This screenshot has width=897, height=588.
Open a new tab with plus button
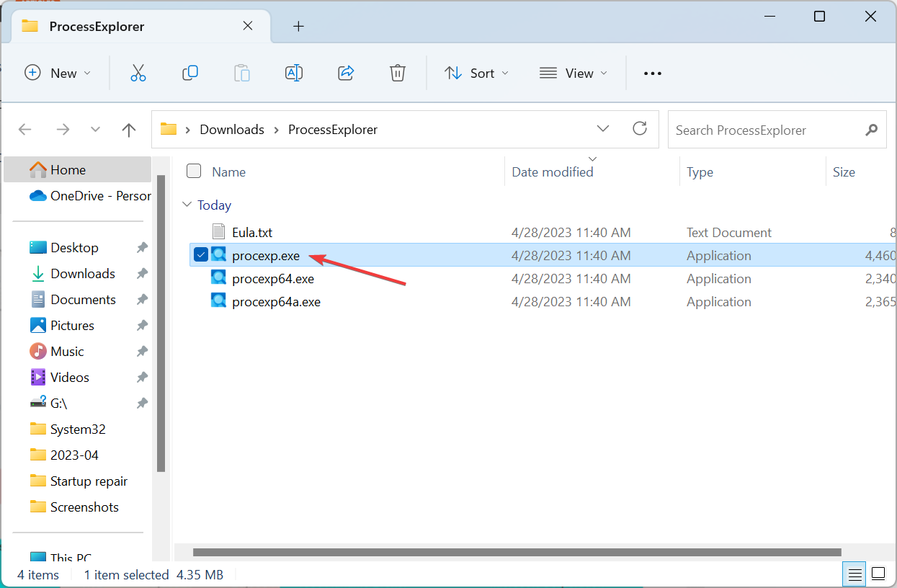298,27
